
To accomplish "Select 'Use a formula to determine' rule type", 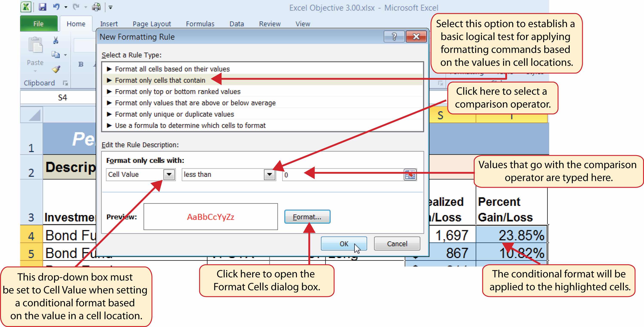I will pos(190,125).
